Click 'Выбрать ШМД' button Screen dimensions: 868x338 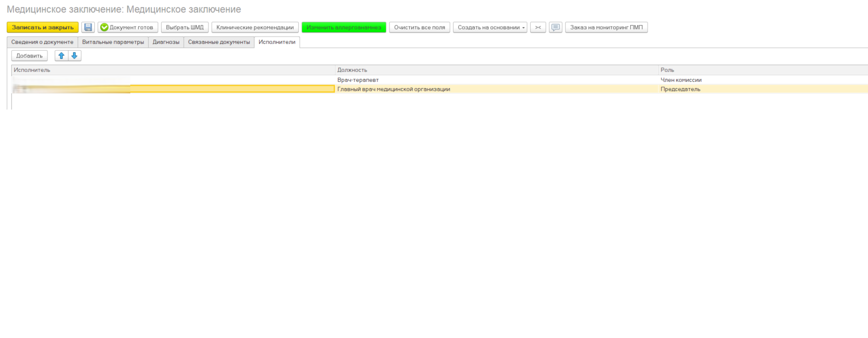[185, 28]
